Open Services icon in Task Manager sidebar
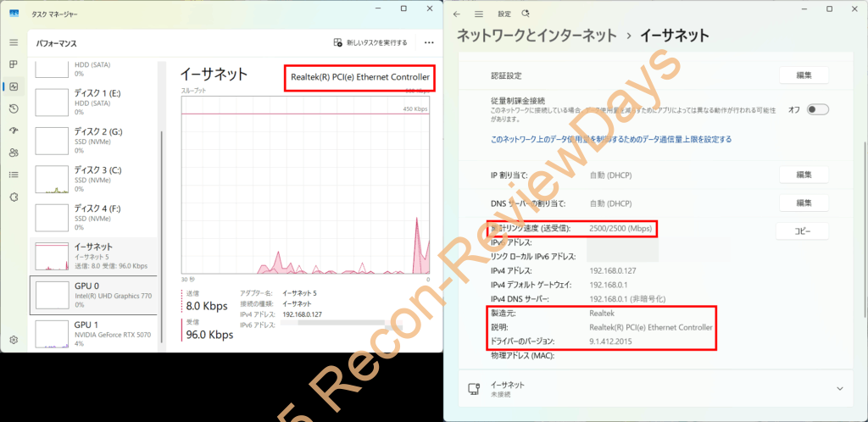 click(x=14, y=197)
